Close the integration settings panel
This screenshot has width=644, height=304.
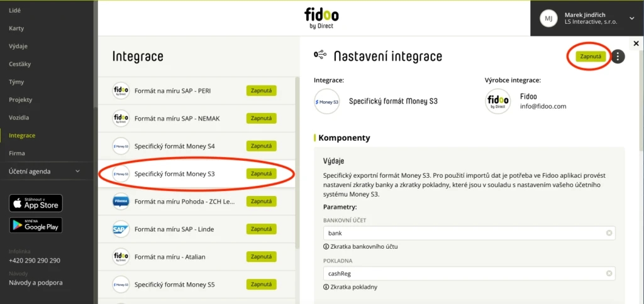pos(636,43)
